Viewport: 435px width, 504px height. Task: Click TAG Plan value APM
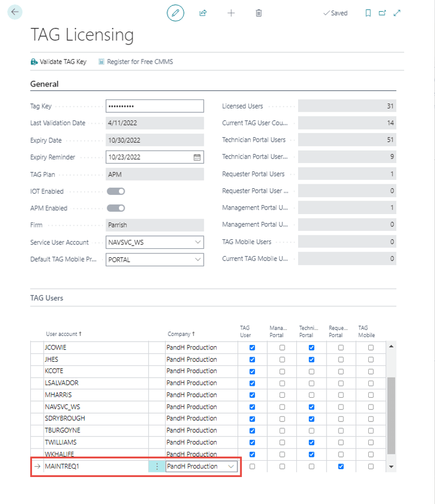click(x=155, y=175)
